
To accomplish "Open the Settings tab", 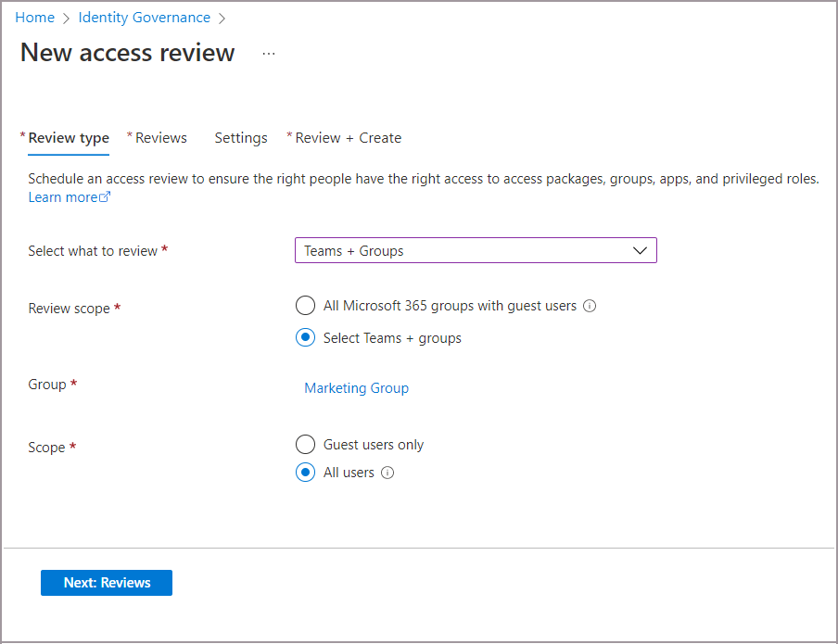I will point(241,138).
